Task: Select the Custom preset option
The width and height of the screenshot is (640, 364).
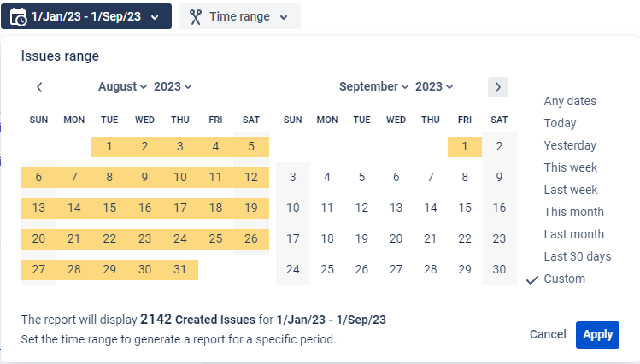Action: 564,279
